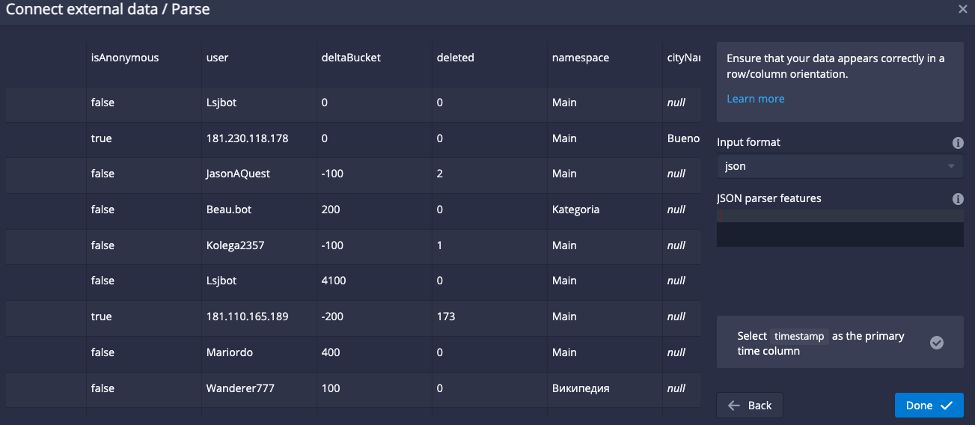Select timestamp as the primary time column
Viewport: 977px width, 427px height.
pyautogui.click(x=840, y=343)
